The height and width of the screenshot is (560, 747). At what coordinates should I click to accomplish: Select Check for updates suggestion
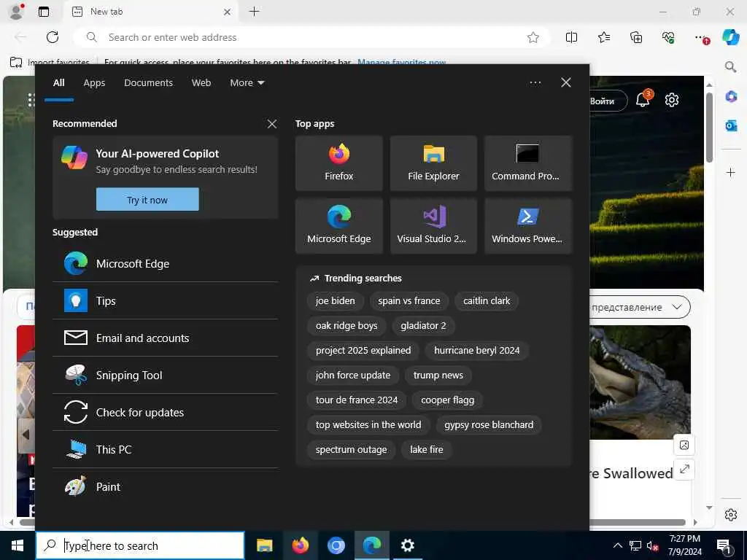pos(166,413)
